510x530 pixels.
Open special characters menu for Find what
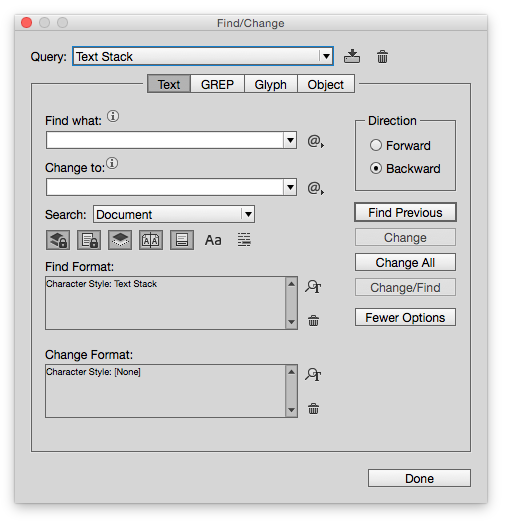click(315, 141)
